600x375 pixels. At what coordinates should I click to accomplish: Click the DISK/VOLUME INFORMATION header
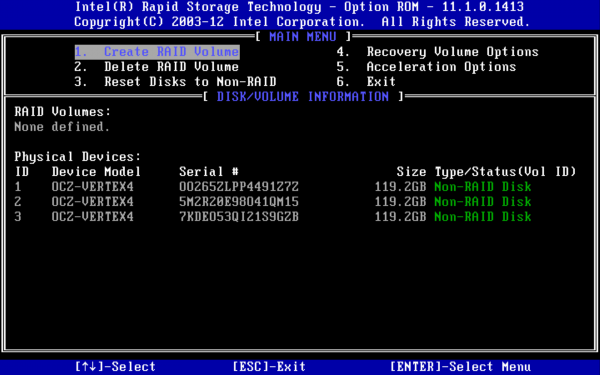[303, 96]
